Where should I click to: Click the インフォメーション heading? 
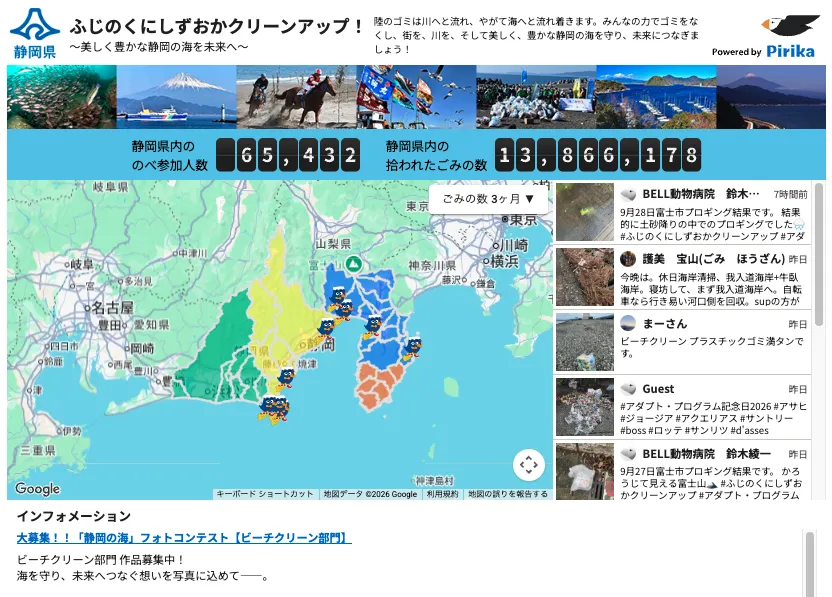[x=74, y=516]
